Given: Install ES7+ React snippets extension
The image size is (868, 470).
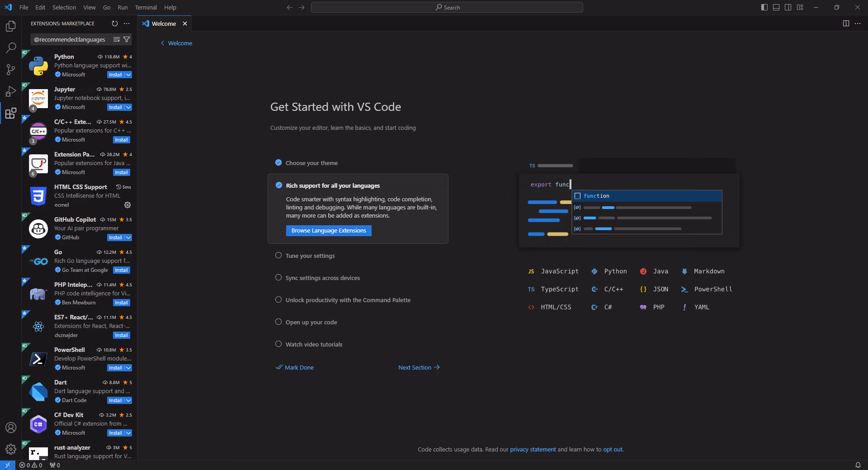Looking at the screenshot, I should [x=122, y=335].
